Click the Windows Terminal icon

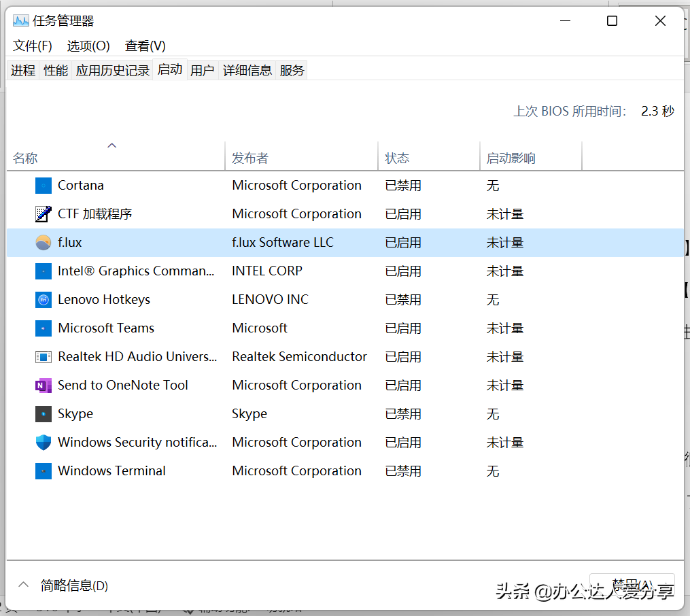pos(43,470)
